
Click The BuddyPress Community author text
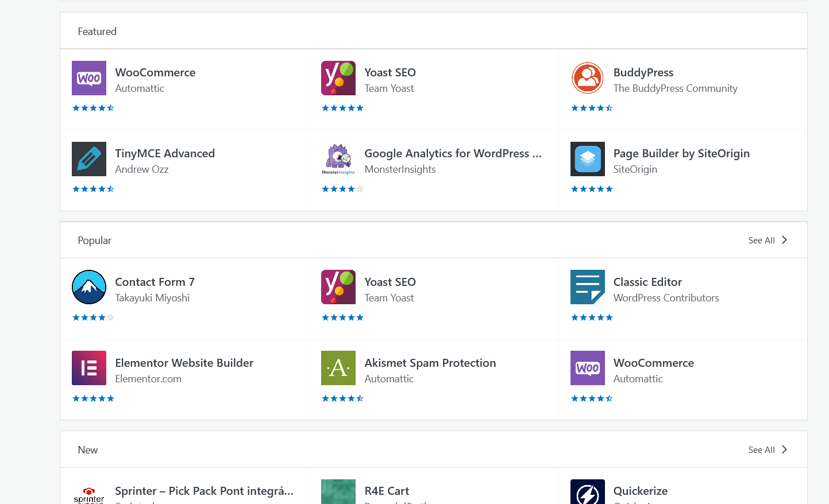point(676,88)
